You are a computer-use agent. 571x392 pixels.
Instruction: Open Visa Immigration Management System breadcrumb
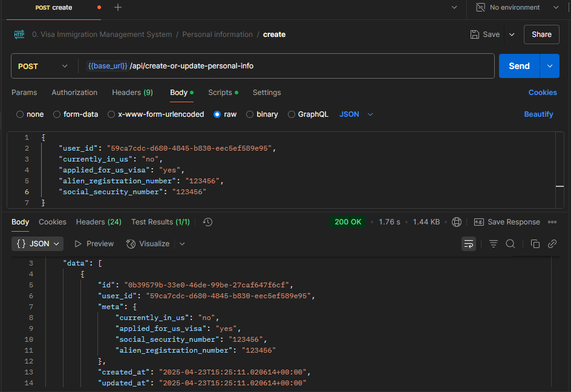pyautogui.click(x=102, y=34)
